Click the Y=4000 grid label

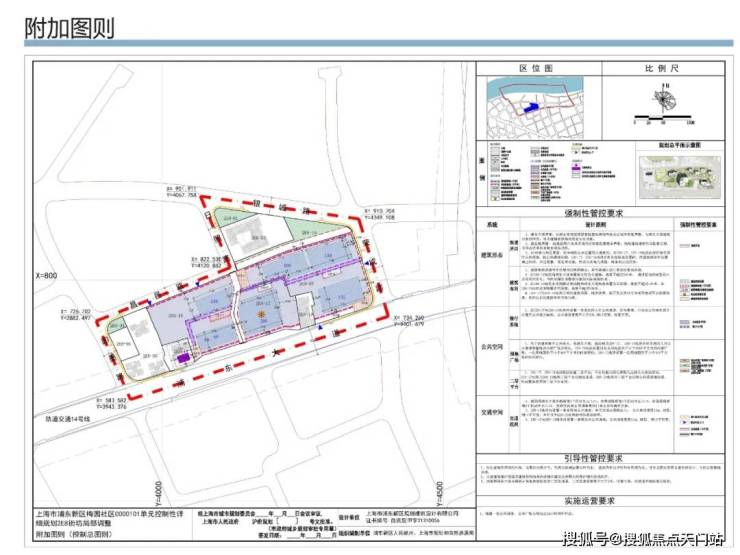tap(159, 493)
